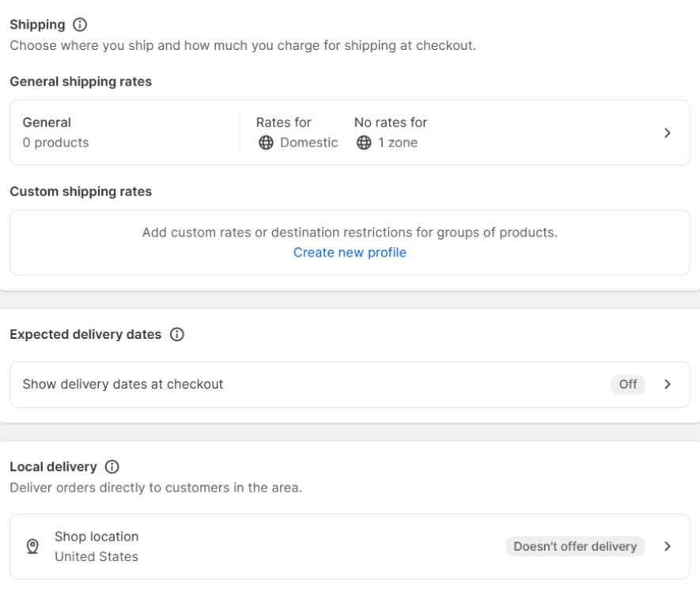Image resolution: width=700 pixels, height=592 pixels.
Task: Click the Custom shipping rates heading
Action: point(81,192)
